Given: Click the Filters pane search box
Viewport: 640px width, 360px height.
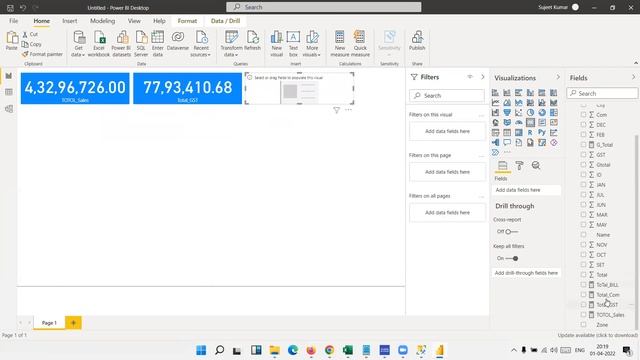Looking at the screenshot, I should pyautogui.click(x=447, y=96).
